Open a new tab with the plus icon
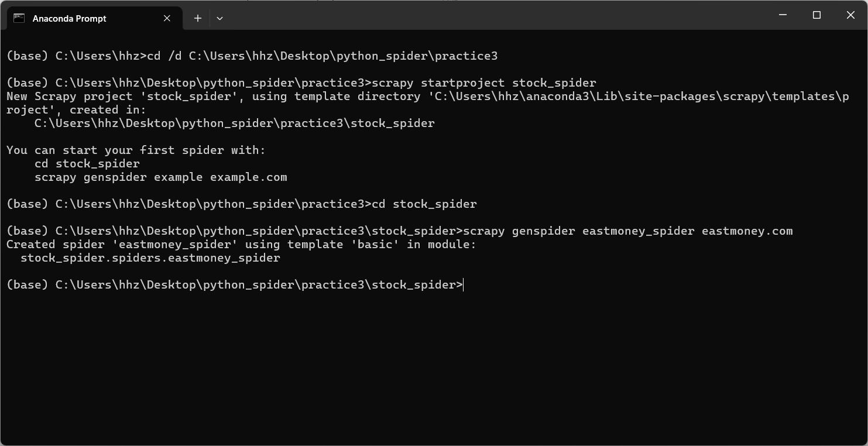868x446 pixels. click(x=198, y=18)
